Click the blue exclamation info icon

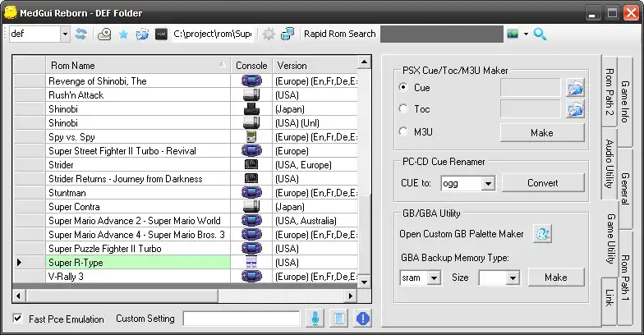pos(363,319)
